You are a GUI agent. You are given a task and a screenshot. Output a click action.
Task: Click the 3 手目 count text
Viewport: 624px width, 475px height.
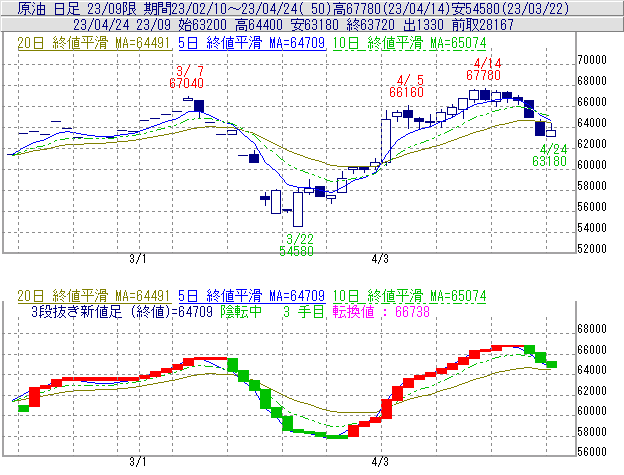click(x=304, y=311)
